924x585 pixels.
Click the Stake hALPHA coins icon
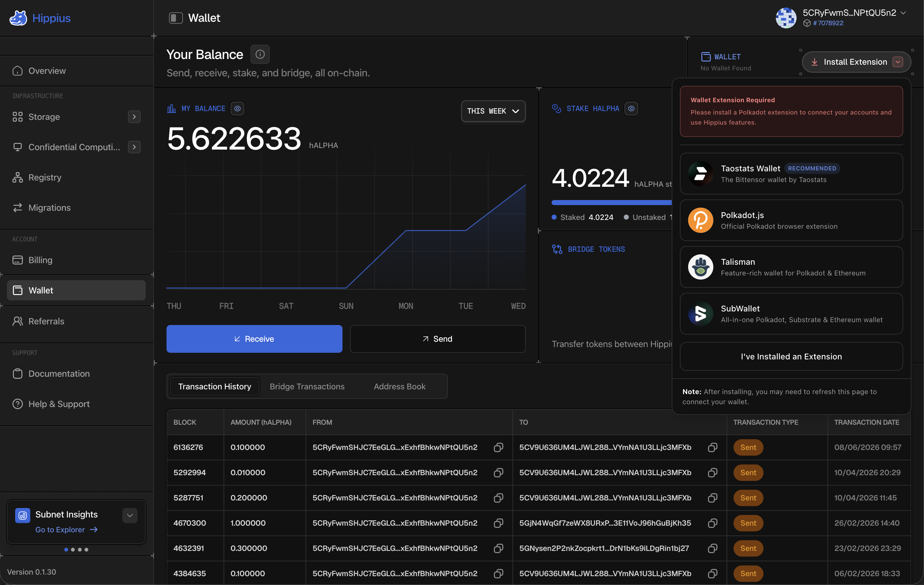[x=556, y=109]
